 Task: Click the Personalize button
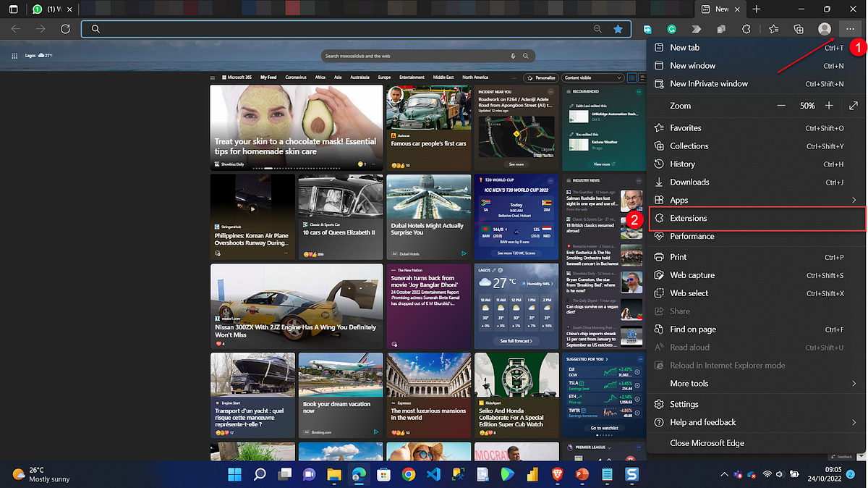click(x=541, y=77)
